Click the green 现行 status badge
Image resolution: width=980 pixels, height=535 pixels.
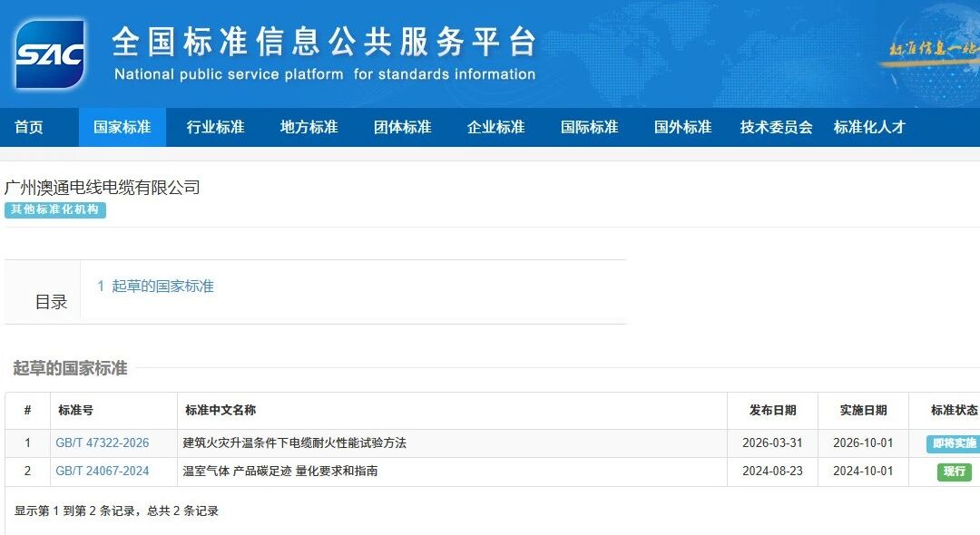point(955,472)
